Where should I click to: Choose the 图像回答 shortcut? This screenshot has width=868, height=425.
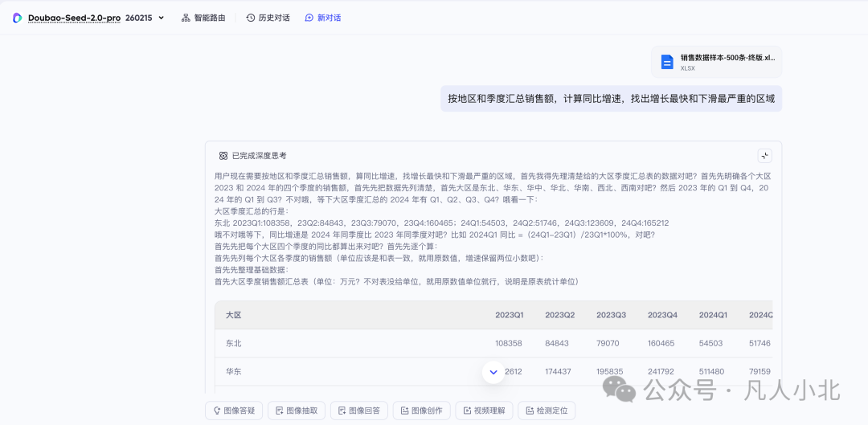click(x=358, y=411)
